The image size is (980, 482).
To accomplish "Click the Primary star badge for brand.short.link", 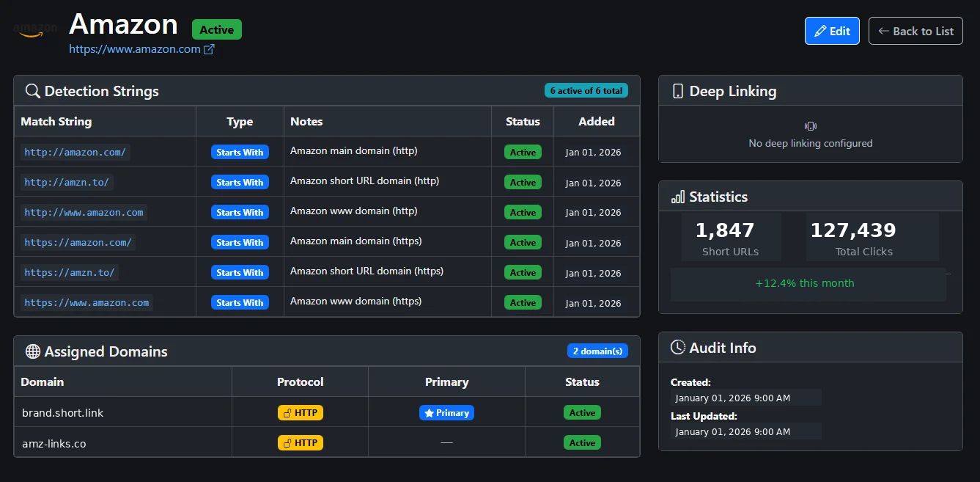I will (x=446, y=413).
